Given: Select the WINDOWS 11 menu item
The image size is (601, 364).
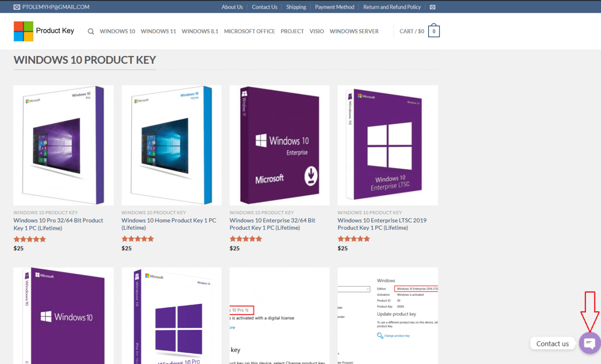Looking at the screenshot, I should [158, 31].
